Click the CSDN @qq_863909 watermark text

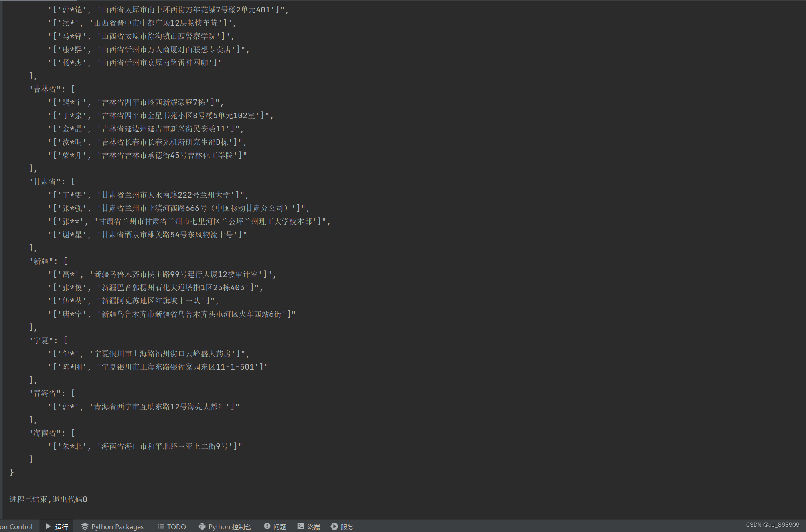[x=772, y=525]
